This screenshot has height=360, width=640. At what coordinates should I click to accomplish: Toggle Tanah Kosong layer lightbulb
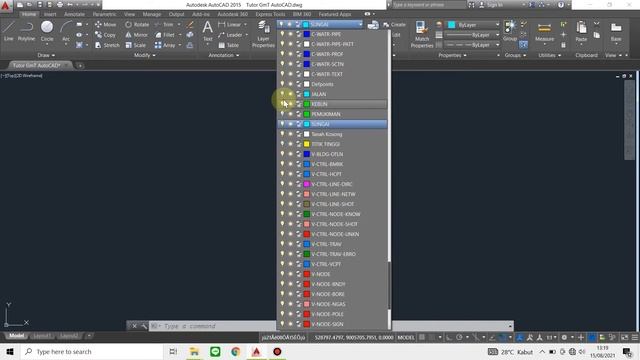point(282,134)
